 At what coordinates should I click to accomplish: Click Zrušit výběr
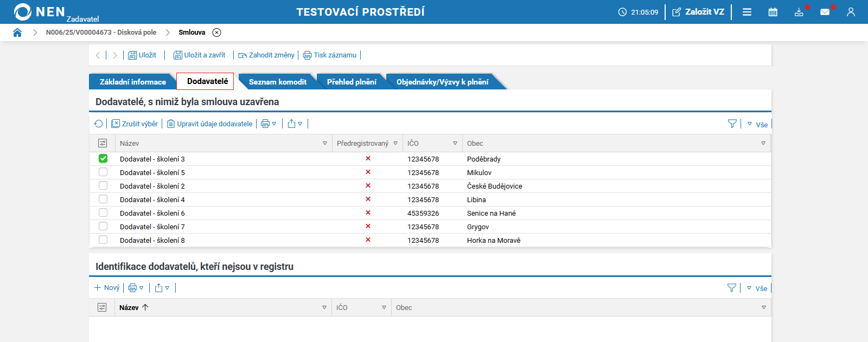pos(135,124)
